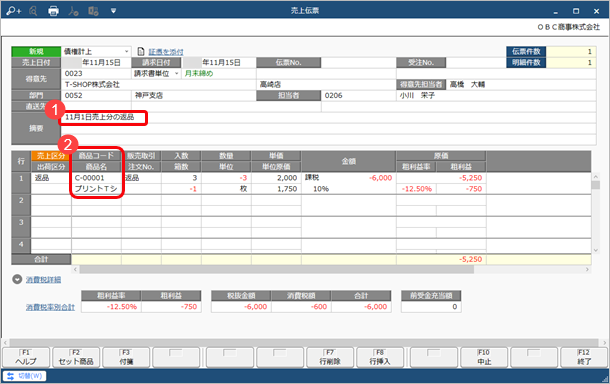Viewport: 610px width, 384px height.
Task: Click the grid horizontal scrollbar left arrow
Action: tap(75, 269)
